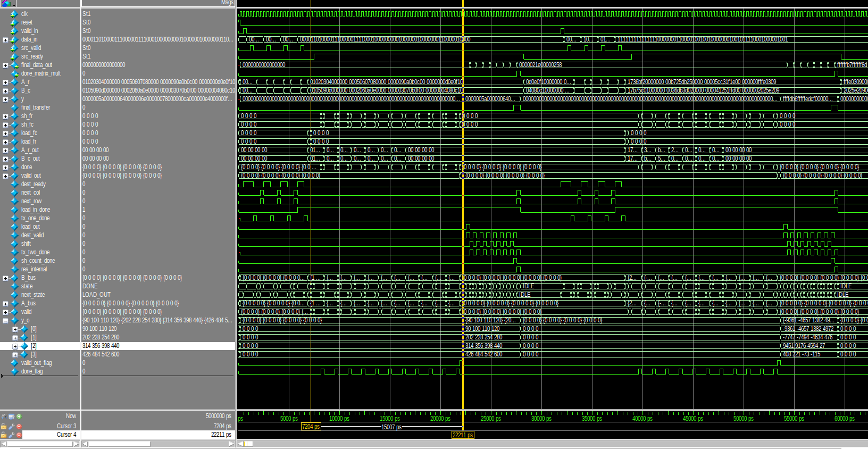Image resolution: width=868 pixels, height=449 pixels.
Task: Click the Cursor 3 time value 7204 ps
Action: (223, 426)
